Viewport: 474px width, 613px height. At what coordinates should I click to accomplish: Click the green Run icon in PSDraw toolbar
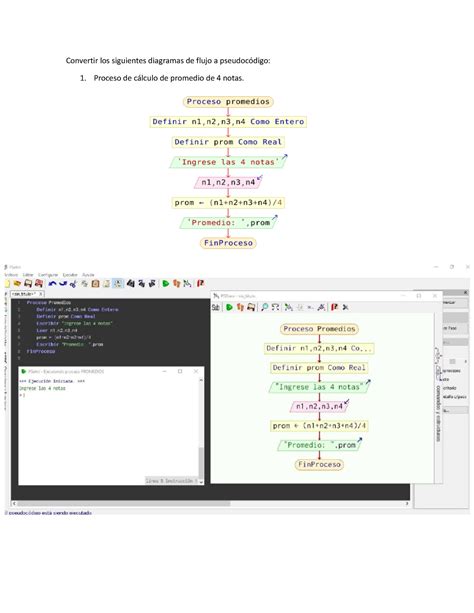229,307
